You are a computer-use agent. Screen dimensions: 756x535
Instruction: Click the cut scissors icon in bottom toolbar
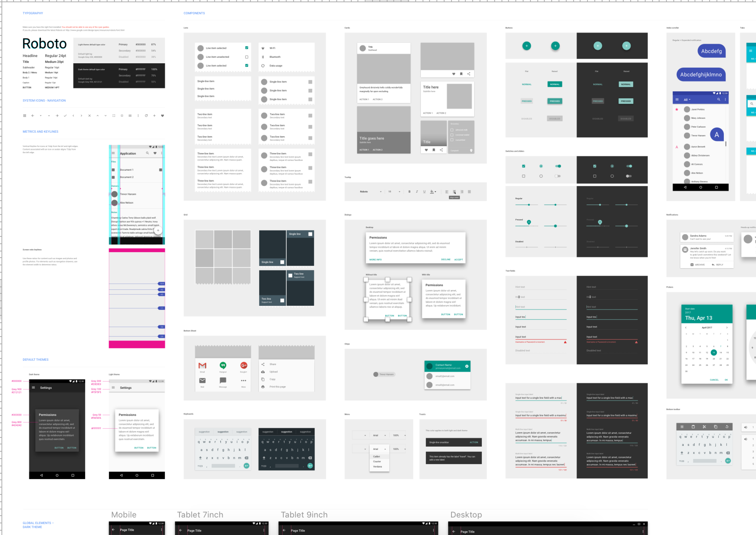click(704, 427)
